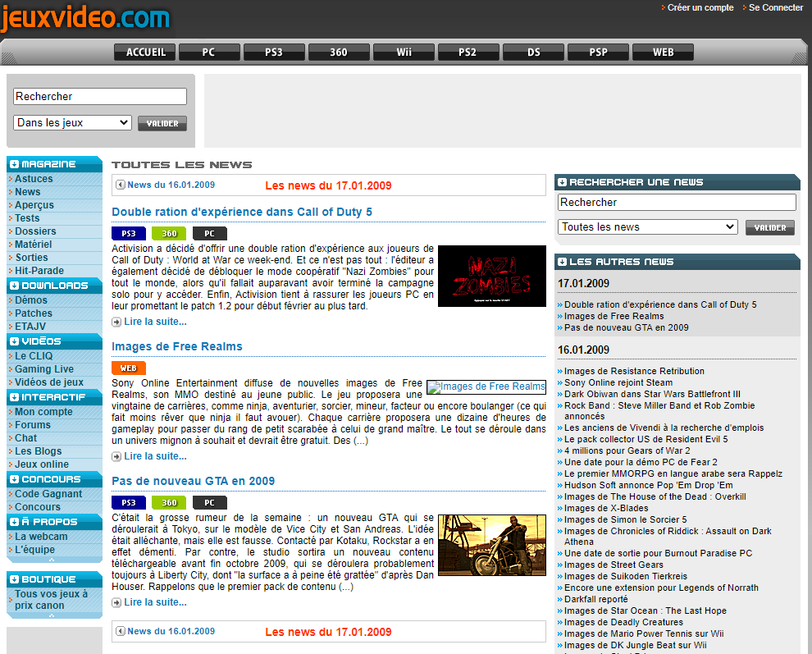
Task: Click the previous-day arrow icon beside bottom News du 16.01.2009
Action: [121, 631]
